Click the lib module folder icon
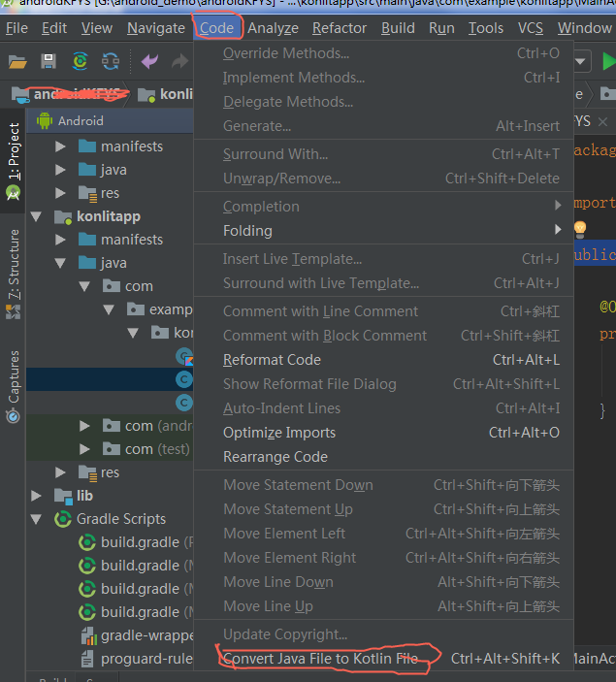Screen dimensions: 616x682 pyautogui.click(x=63, y=496)
